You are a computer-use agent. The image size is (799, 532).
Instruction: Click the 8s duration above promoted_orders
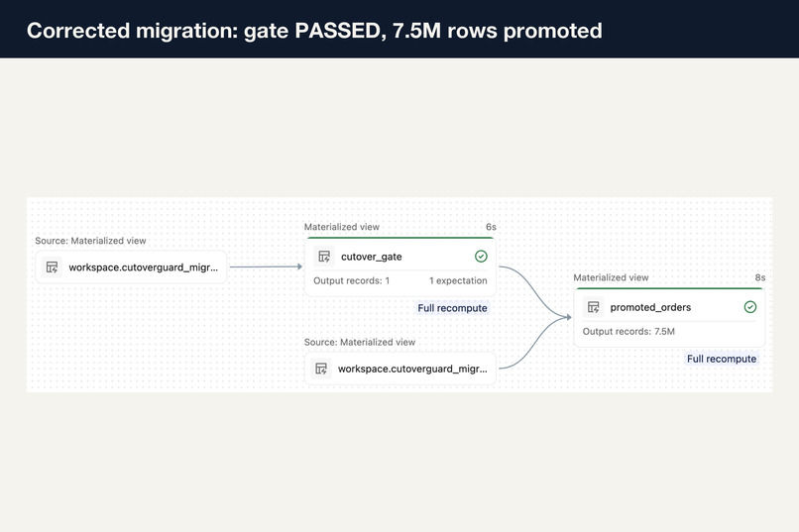tap(759, 277)
